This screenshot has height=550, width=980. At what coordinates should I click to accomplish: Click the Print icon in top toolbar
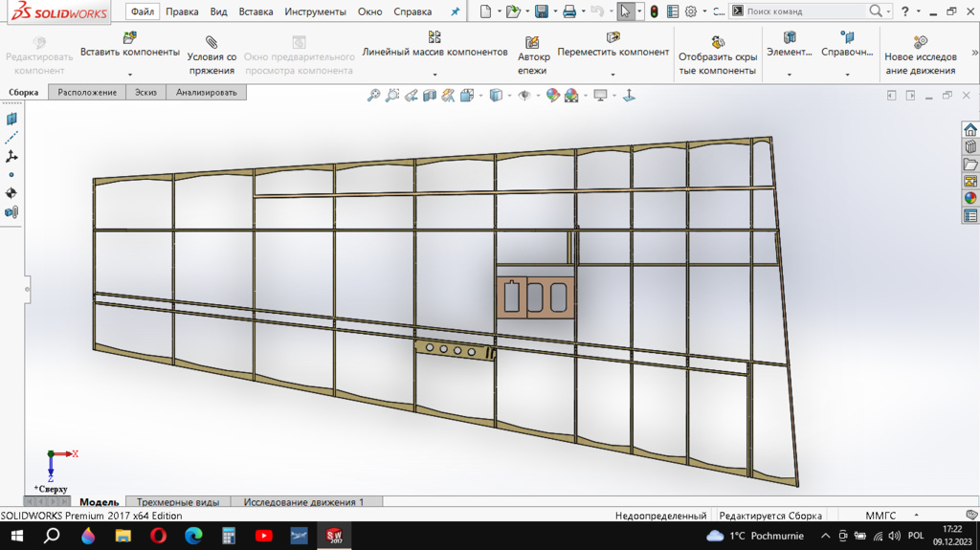click(569, 11)
